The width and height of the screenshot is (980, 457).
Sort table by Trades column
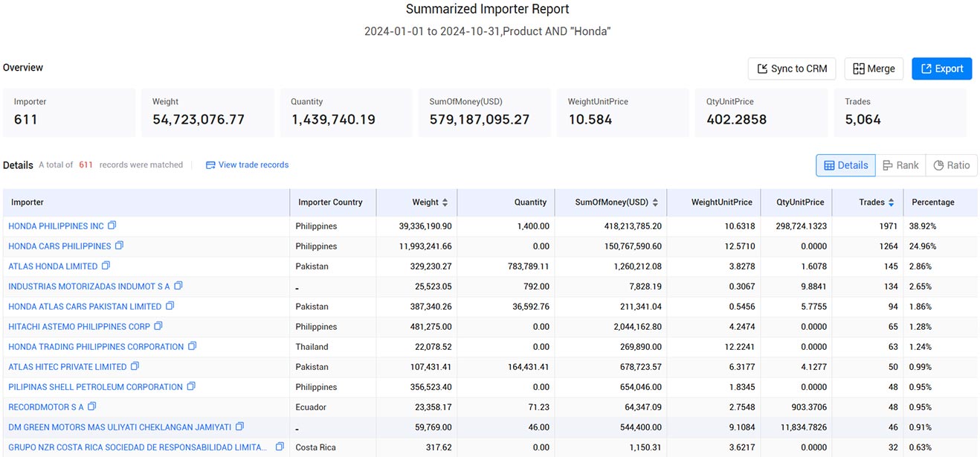(891, 202)
